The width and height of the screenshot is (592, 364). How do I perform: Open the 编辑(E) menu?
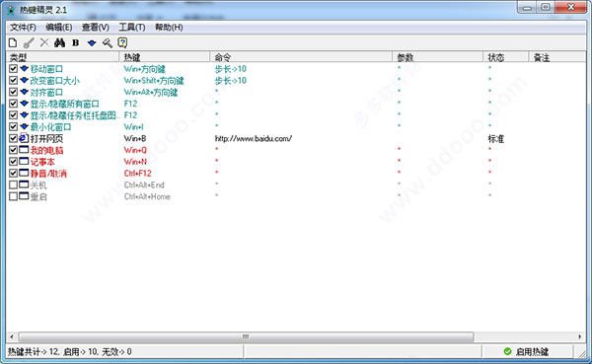click(x=59, y=28)
